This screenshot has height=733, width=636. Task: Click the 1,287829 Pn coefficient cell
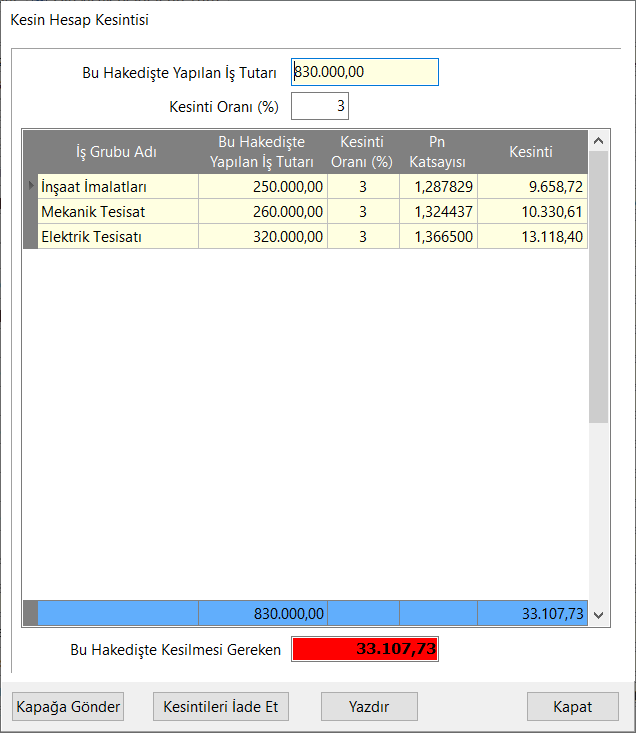[x=438, y=187]
